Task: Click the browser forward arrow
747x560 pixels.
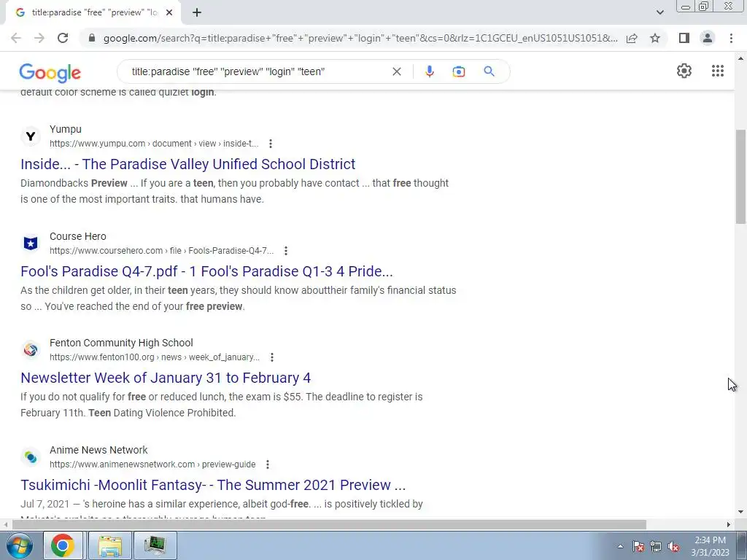Action: (x=39, y=38)
